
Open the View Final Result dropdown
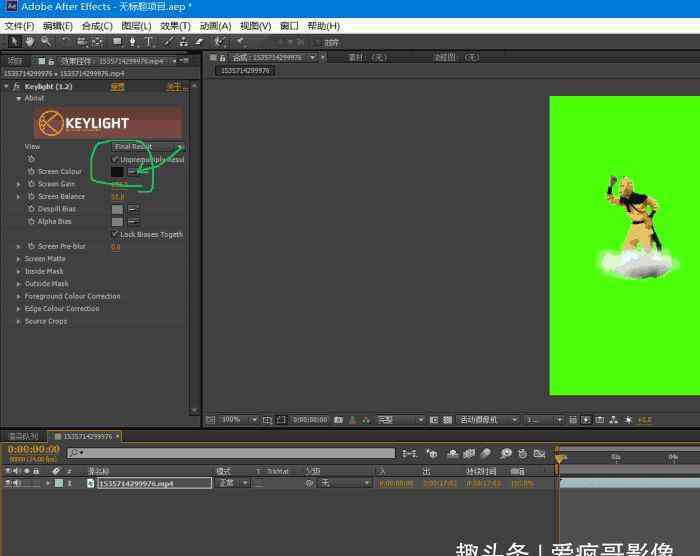coord(148,146)
